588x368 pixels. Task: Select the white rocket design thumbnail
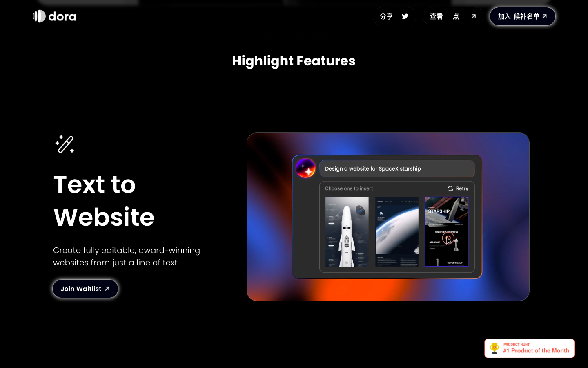tap(347, 232)
